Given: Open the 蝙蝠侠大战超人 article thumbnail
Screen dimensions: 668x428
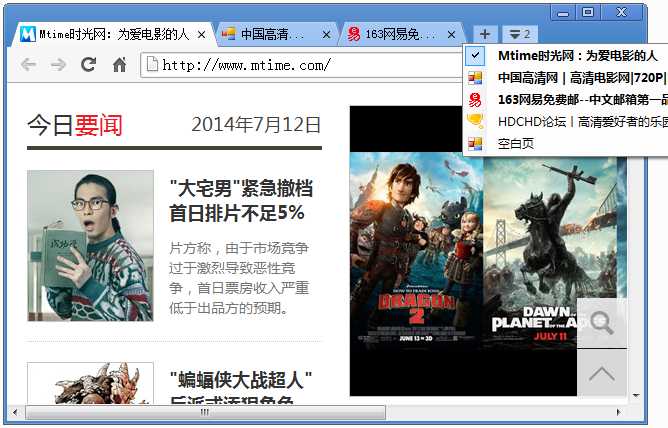Looking at the screenshot, I should [90, 383].
